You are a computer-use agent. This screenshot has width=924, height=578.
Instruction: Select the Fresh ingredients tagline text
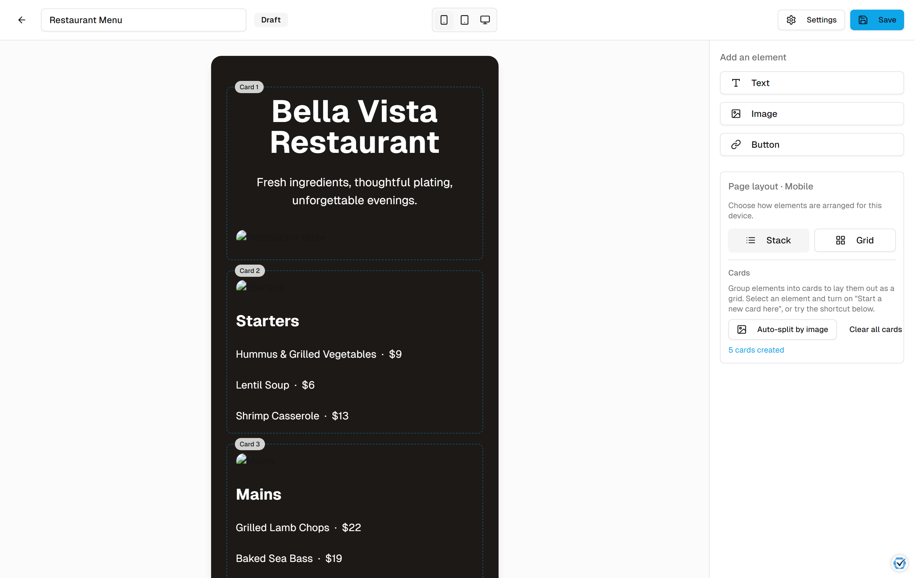354,191
